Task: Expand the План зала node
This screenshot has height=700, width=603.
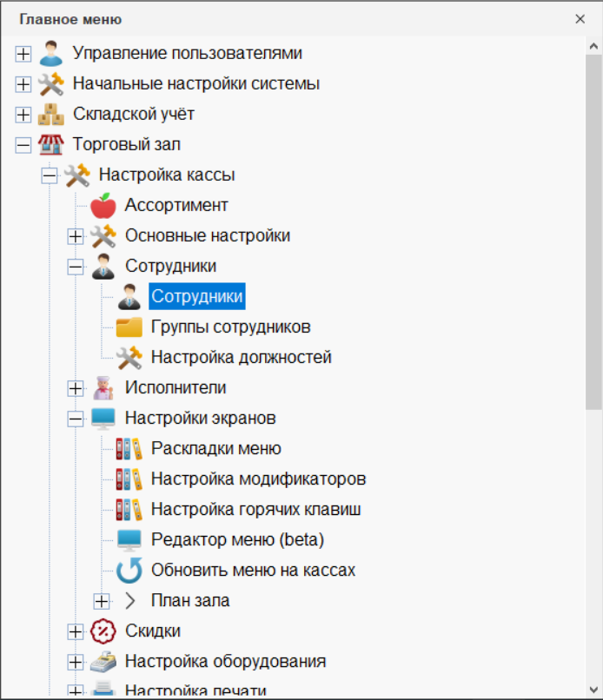Action: [102, 601]
